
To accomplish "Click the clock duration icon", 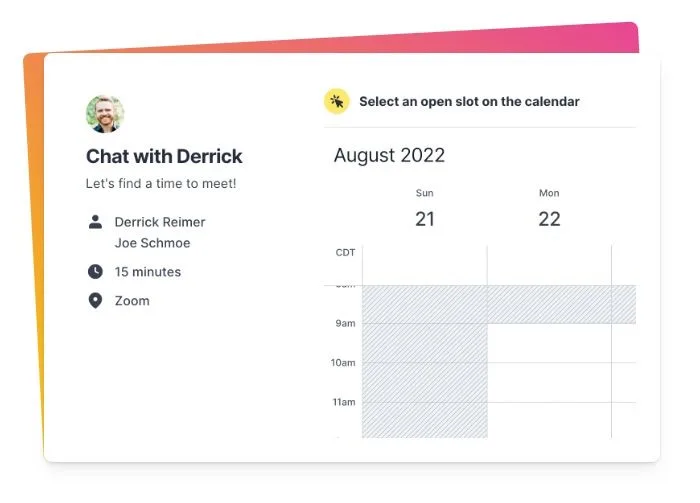I will (95, 271).
